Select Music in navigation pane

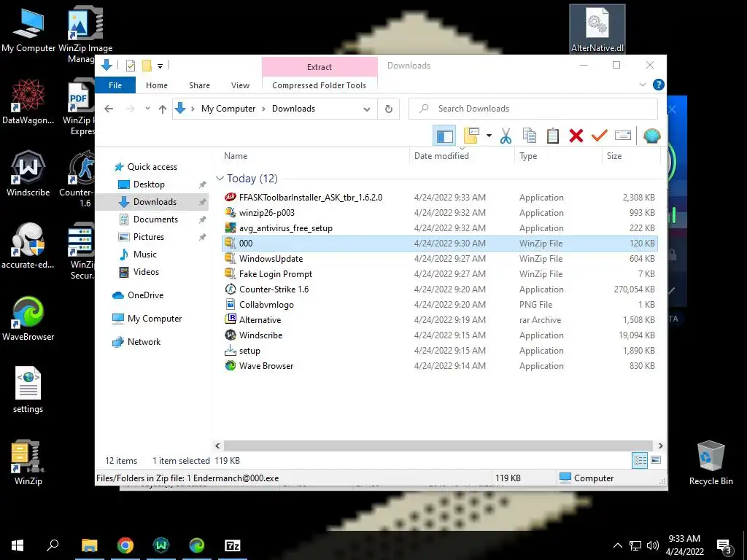[x=145, y=254]
